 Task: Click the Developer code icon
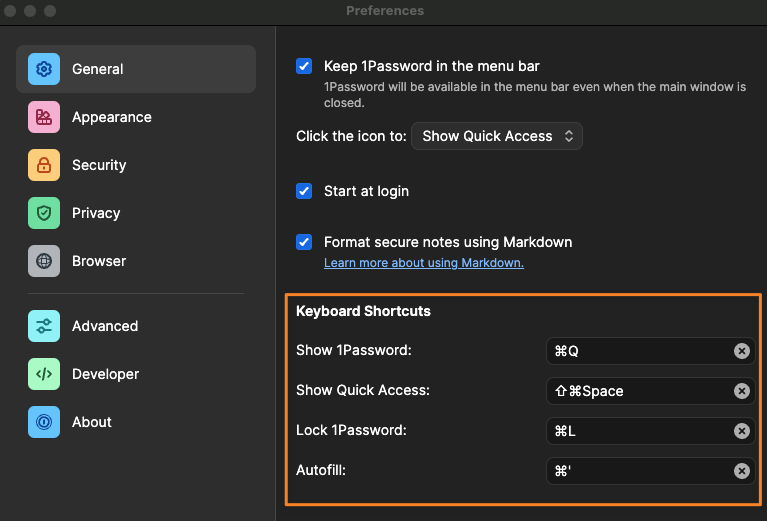pos(44,374)
